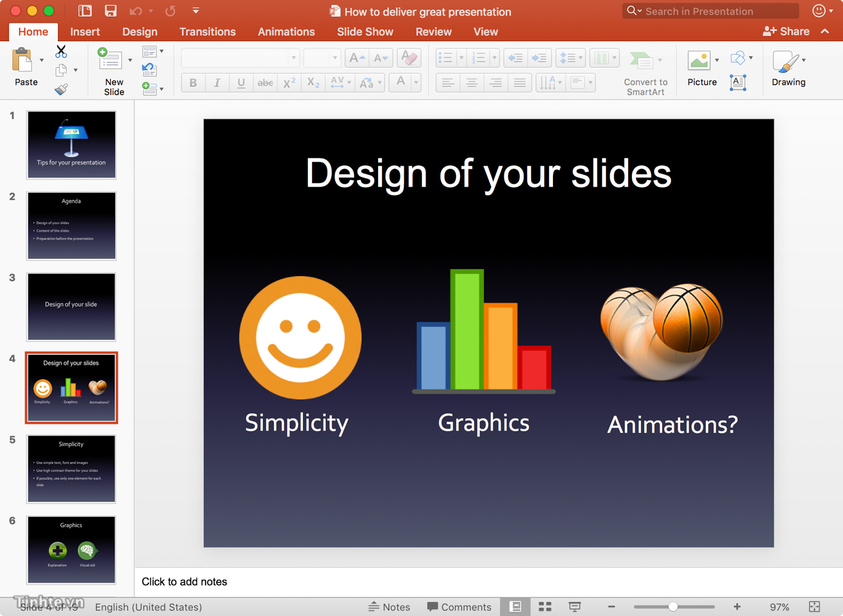This screenshot has height=616, width=843.
Task: Open the Columns dropdown
Action: 604,58
